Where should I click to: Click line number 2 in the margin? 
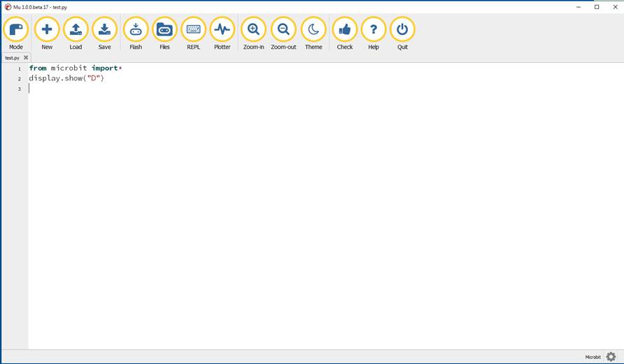[x=20, y=79]
